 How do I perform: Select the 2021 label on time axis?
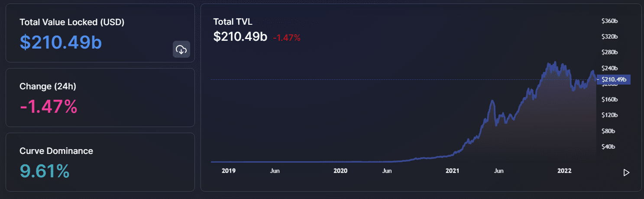pyautogui.click(x=452, y=171)
